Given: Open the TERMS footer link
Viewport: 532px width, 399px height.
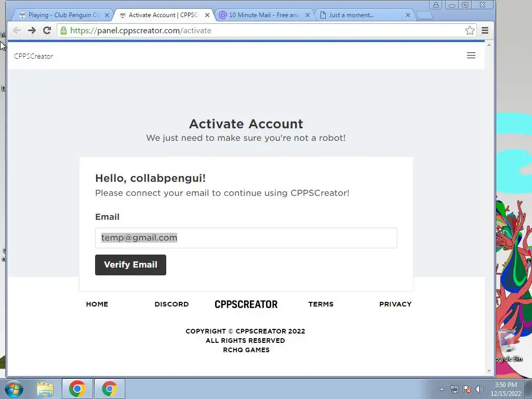Looking at the screenshot, I should click(321, 304).
